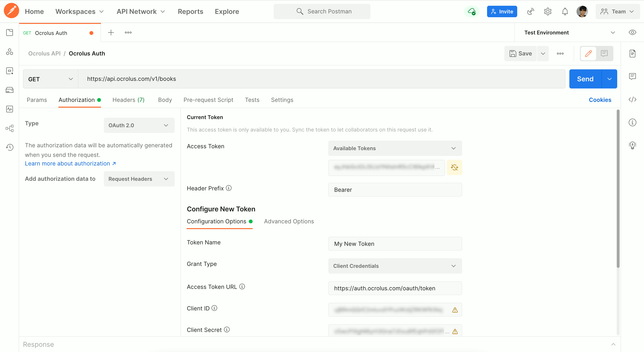The height and width of the screenshot is (352, 644).
Task: Open the notifications bell
Action: coord(565,11)
